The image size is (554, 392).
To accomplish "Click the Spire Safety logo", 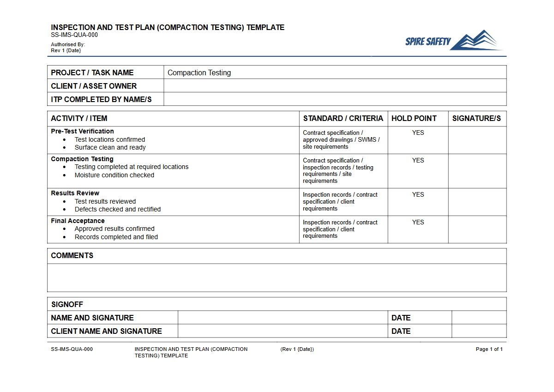I will tap(454, 40).
